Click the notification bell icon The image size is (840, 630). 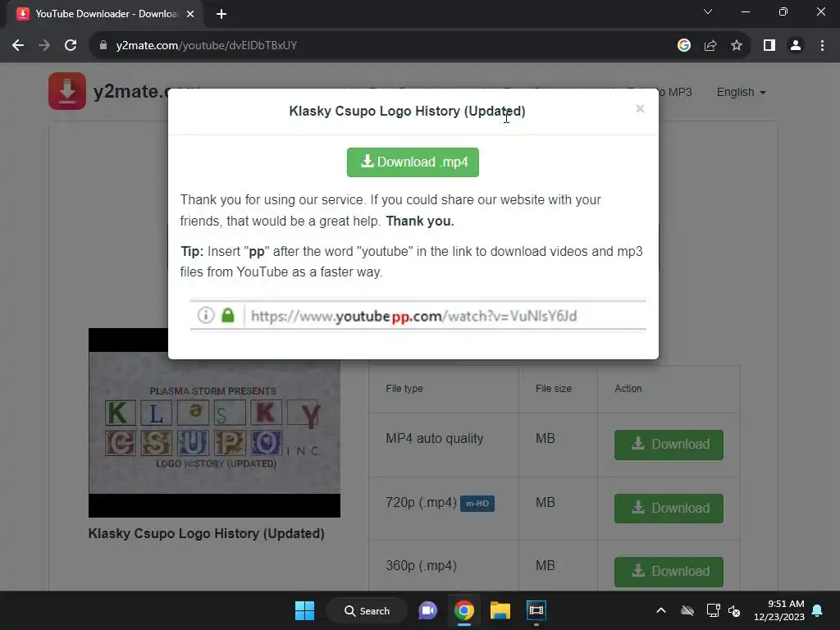[x=818, y=610]
